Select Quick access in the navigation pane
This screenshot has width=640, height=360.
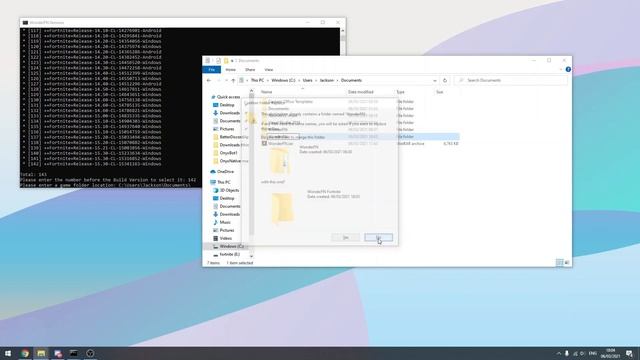tap(228, 97)
